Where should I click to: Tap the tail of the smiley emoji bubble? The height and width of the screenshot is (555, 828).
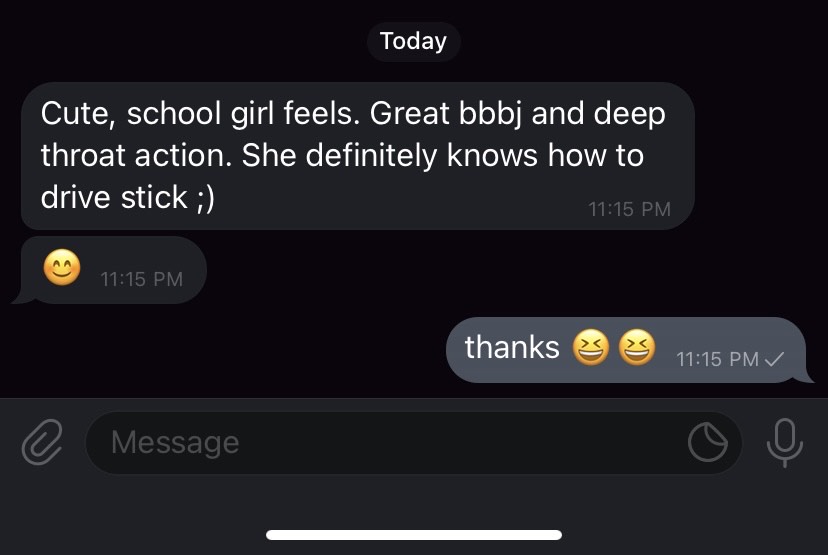point(21,297)
